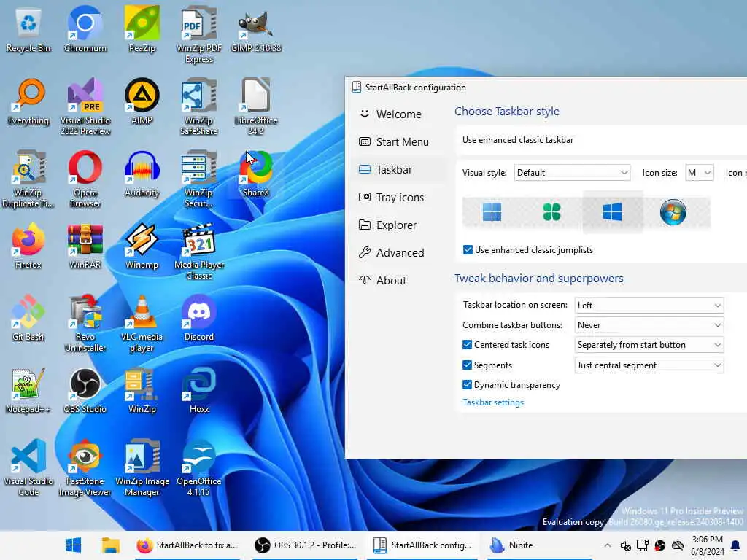The image size is (747, 560).
Task: Open the notification bell in system tray
Action: (735, 545)
